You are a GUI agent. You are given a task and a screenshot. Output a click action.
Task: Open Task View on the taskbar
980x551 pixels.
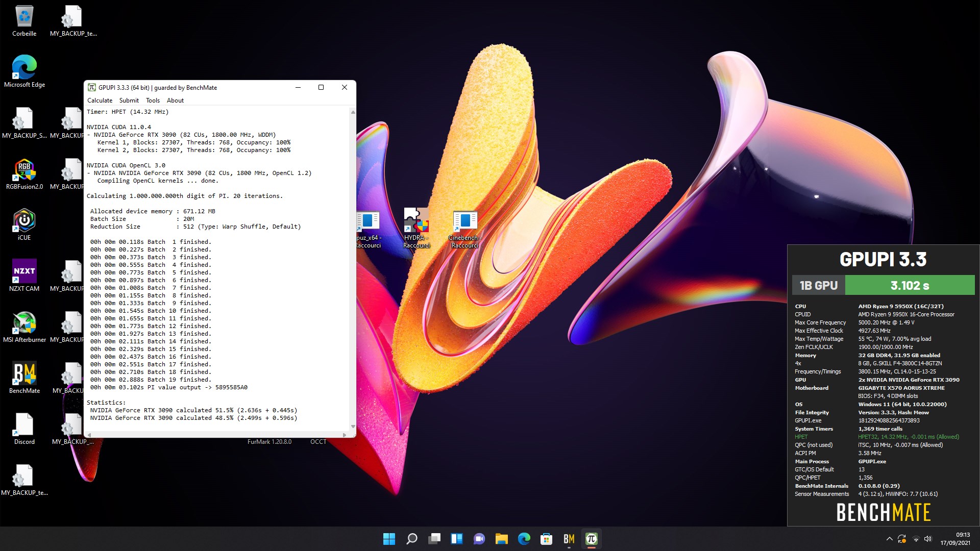[x=434, y=539]
